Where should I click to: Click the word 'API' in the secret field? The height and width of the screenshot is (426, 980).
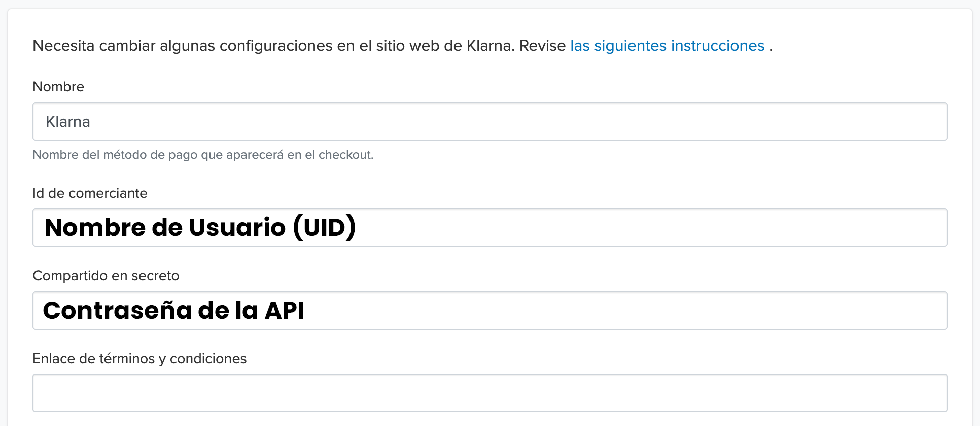pos(285,310)
